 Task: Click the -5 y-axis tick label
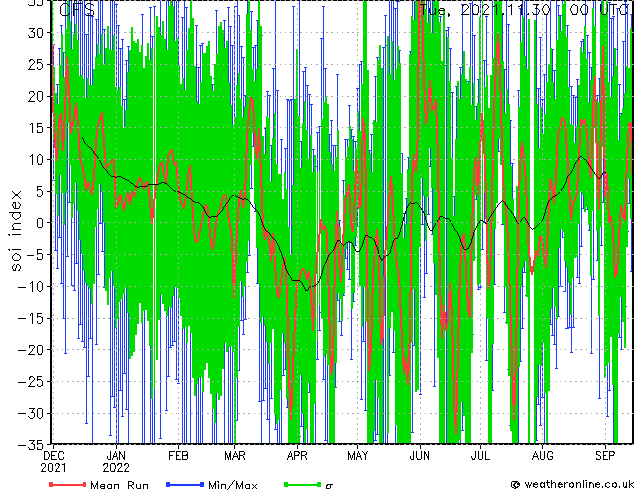(x=35, y=255)
